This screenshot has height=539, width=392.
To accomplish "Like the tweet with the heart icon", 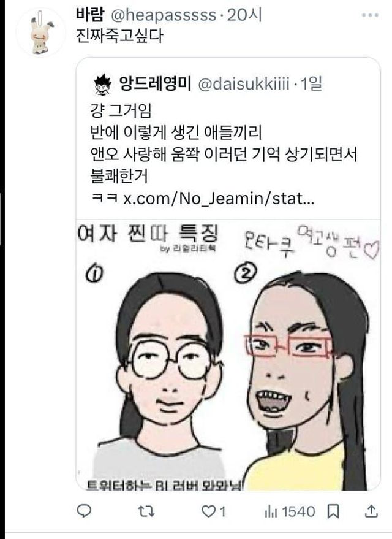I will (208, 511).
